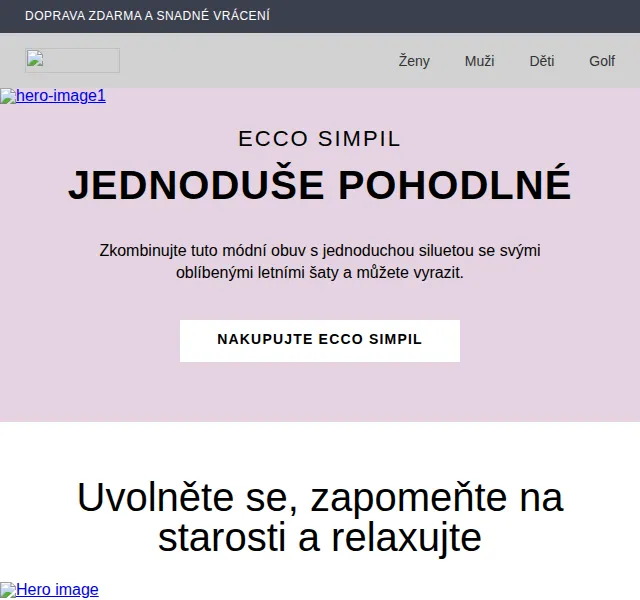640x600 pixels.
Task: Open the Golf menu item
Action: click(x=602, y=61)
